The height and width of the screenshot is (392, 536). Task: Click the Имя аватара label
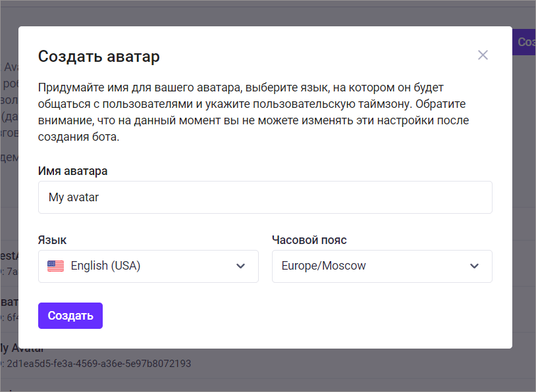[73, 171]
